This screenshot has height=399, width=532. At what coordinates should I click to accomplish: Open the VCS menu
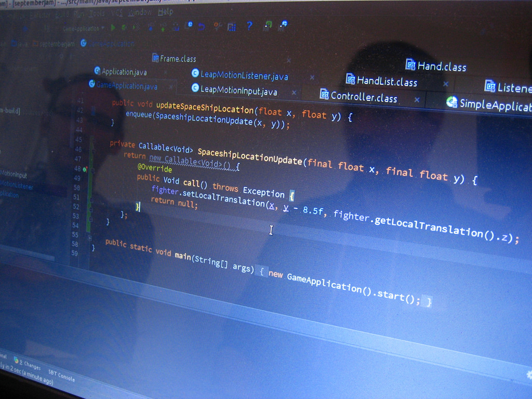117,13
